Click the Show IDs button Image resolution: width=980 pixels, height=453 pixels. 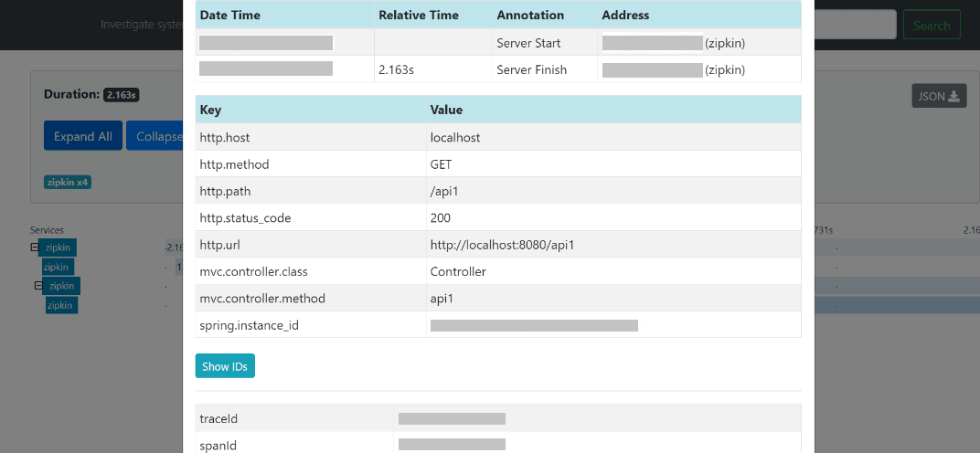click(225, 366)
